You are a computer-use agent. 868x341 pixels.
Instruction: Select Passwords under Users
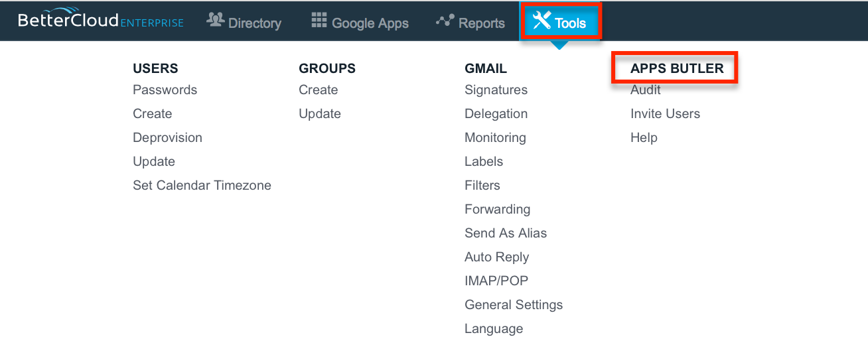pos(165,90)
